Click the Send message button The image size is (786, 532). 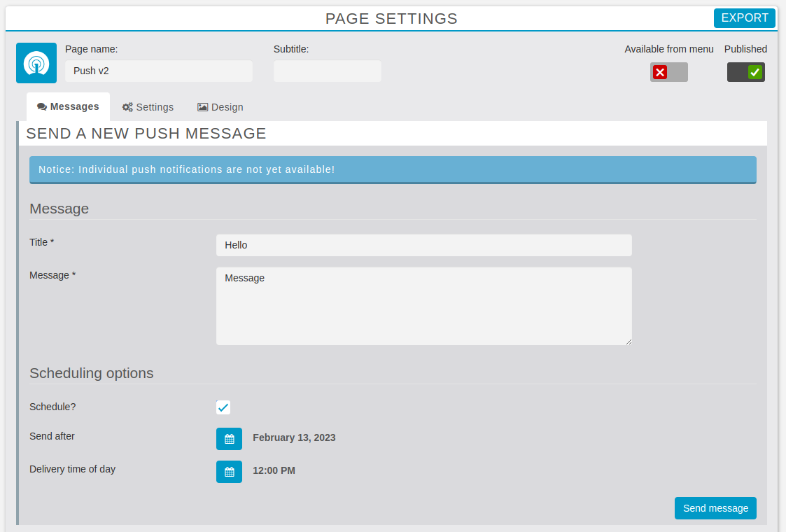(715, 508)
